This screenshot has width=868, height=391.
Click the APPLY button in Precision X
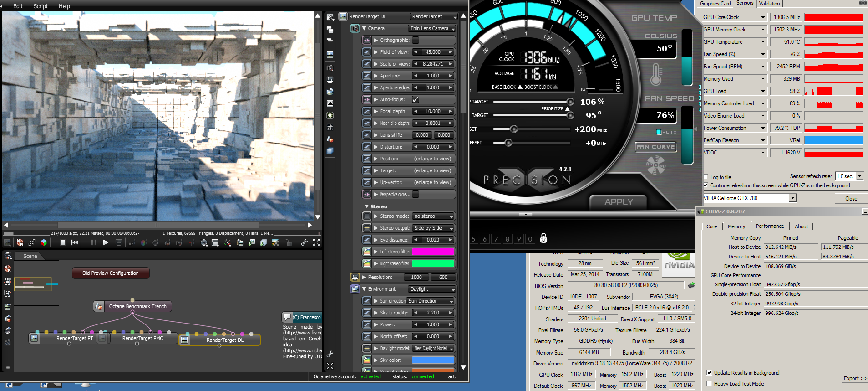point(619,201)
